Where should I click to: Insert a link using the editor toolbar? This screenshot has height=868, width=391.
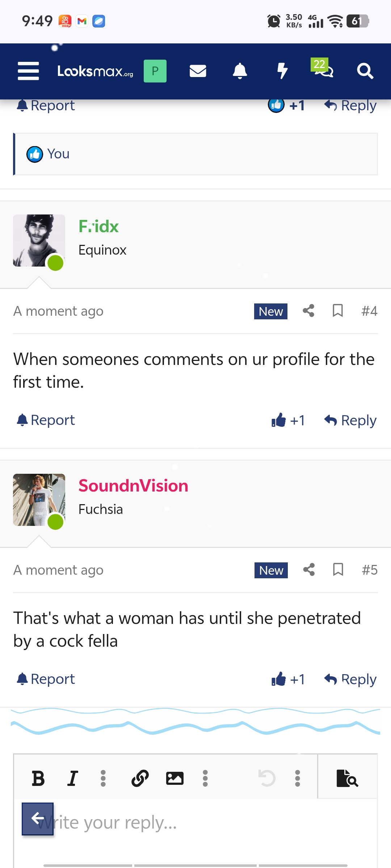[x=140, y=778]
